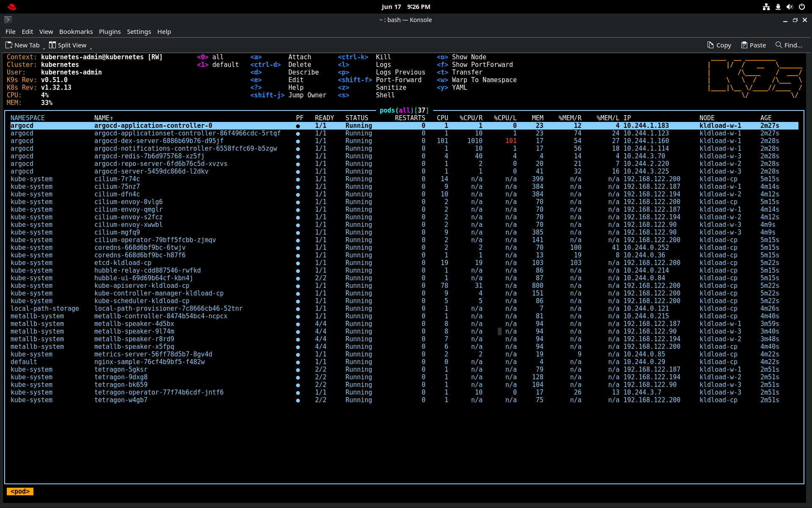Click the NAME column header with sort arrow
The height and width of the screenshot is (508, 812).
coord(104,118)
